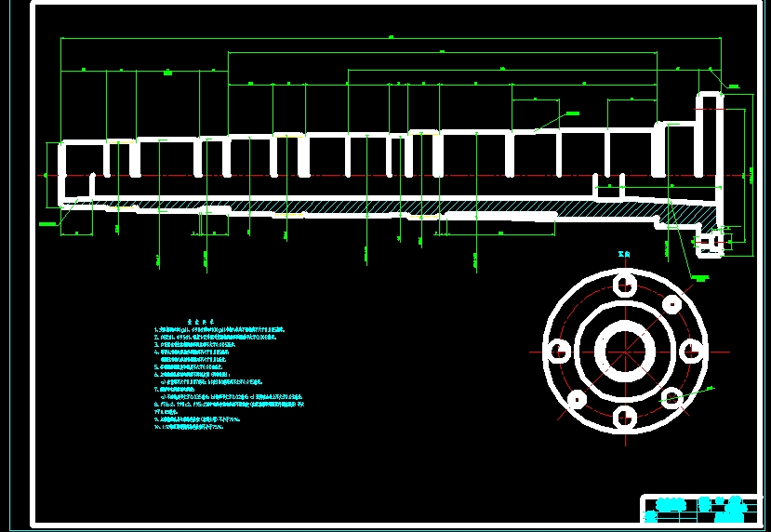771x532 pixels.
Task: Select the cyan view label above flange view
Action: tap(624, 255)
